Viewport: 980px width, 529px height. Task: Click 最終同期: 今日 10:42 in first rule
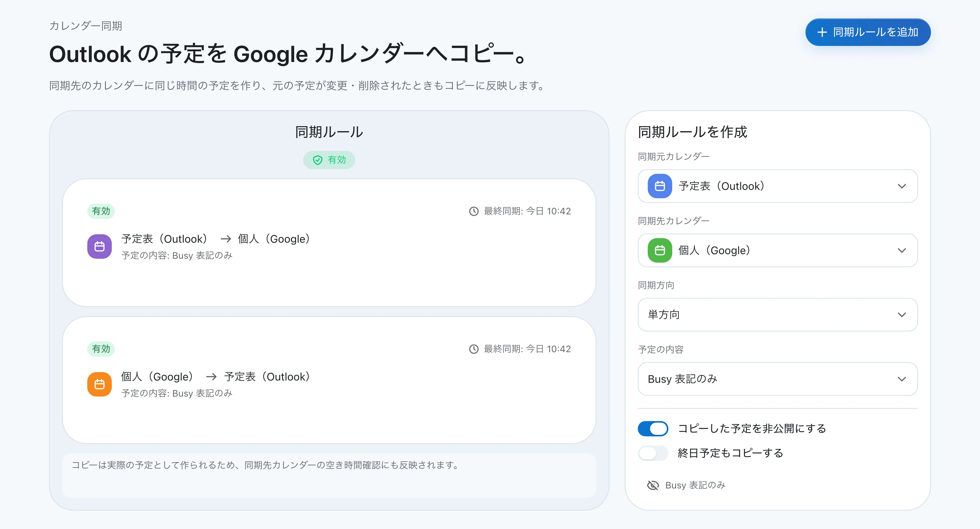[527, 211]
